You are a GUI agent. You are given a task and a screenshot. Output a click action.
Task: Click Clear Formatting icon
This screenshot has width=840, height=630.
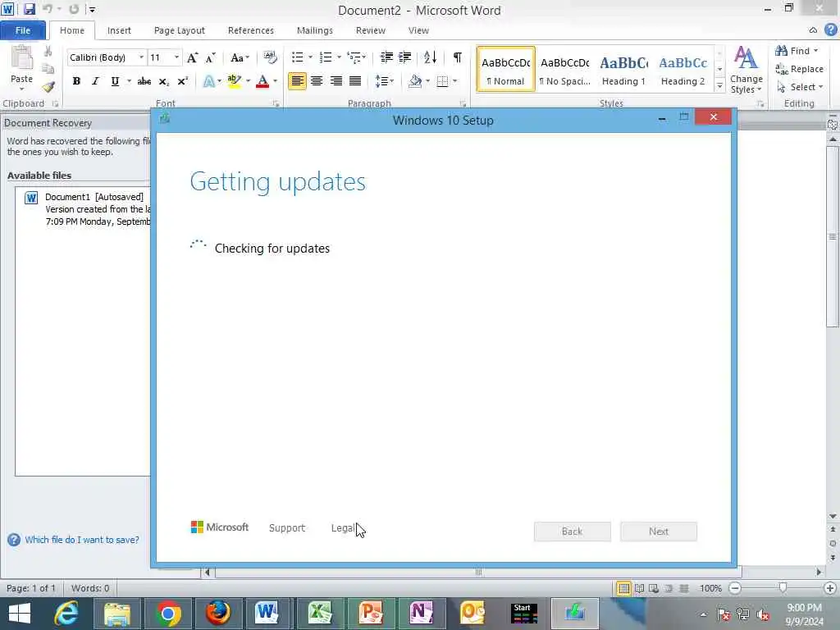pyautogui.click(x=270, y=57)
